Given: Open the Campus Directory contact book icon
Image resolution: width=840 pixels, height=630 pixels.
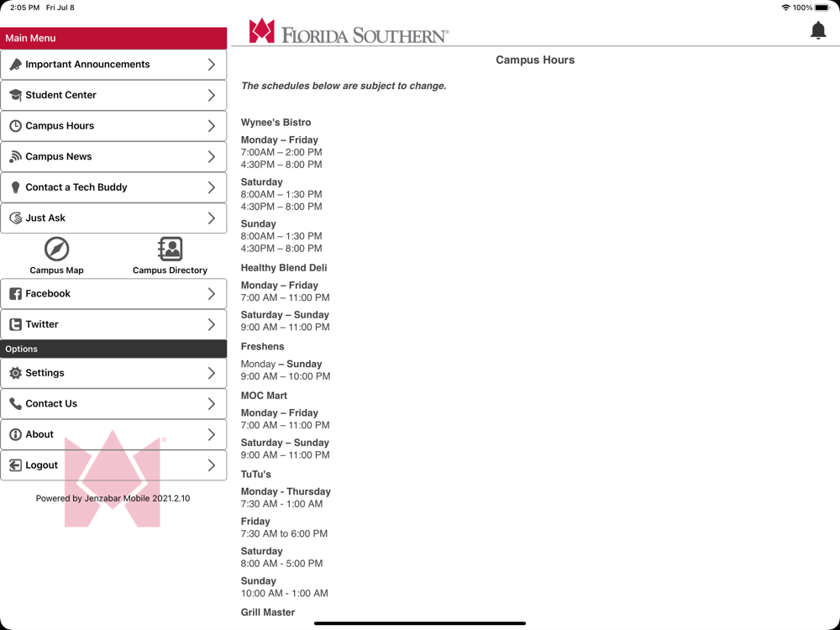Looking at the screenshot, I should [x=170, y=249].
